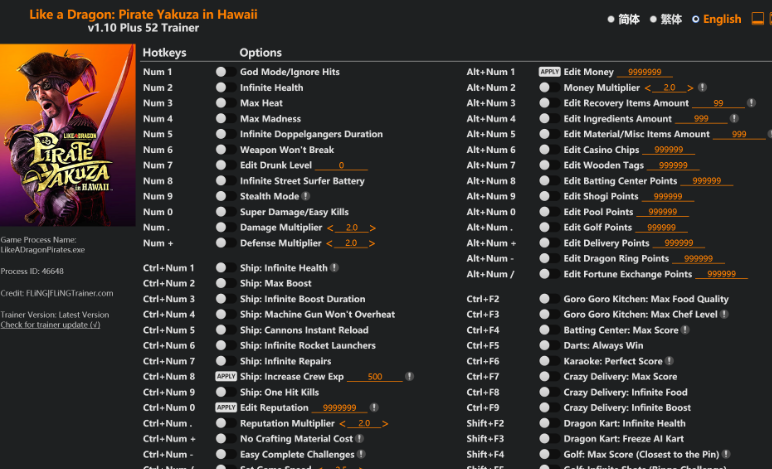This screenshot has height=469, width=772.
Task: Click info icon beside Ship: Increase Crew Exp
Action: [x=409, y=376]
